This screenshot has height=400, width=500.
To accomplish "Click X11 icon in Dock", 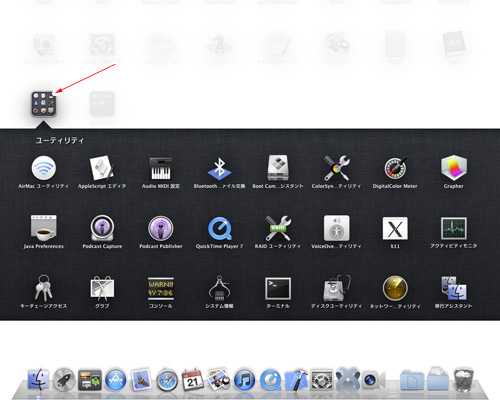I will (347, 379).
